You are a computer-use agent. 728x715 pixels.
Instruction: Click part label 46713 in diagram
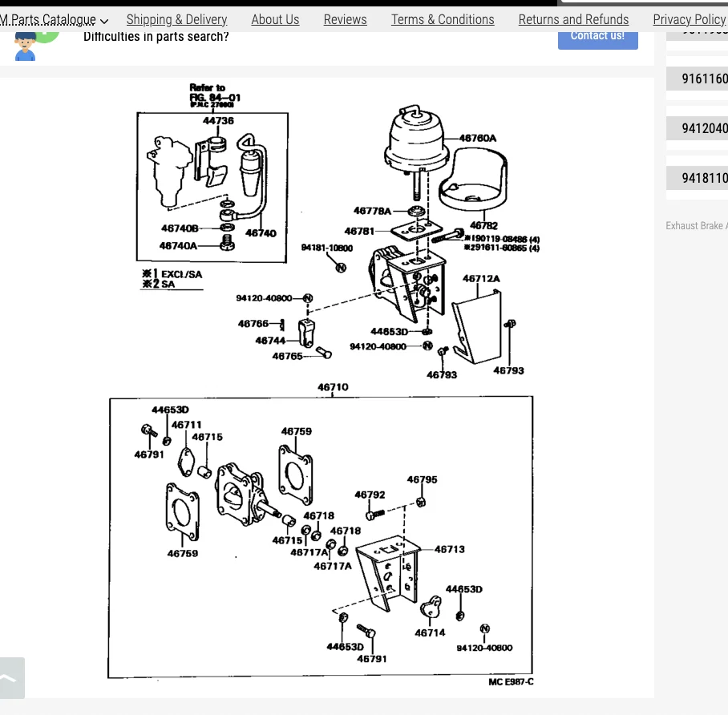tap(450, 549)
